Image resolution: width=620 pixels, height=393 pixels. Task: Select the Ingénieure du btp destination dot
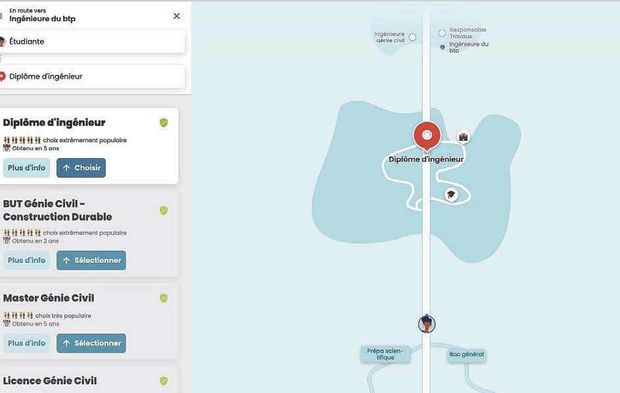coord(442,47)
